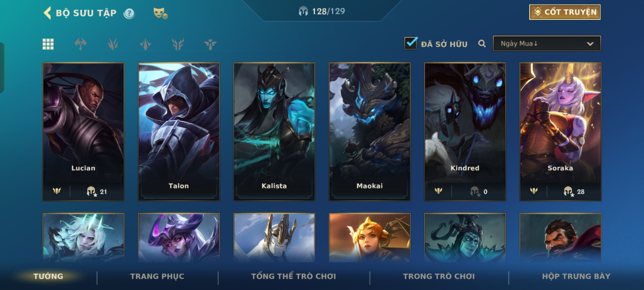The width and height of the screenshot is (644, 290).
Task: Filter champions by the fighter axe role icon
Action: 80,44
